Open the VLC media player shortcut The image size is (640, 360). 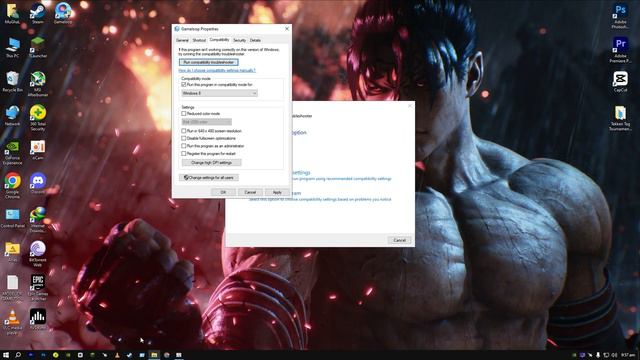13,321
